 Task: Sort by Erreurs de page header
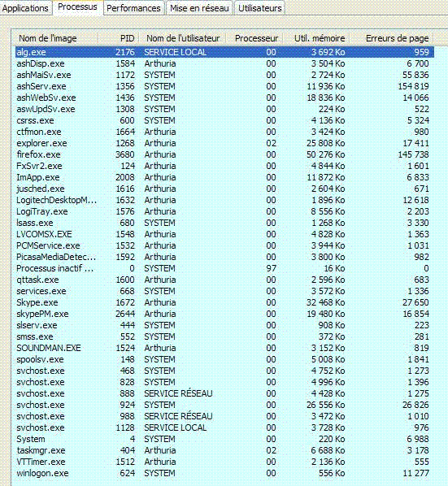(x=392, y=38)
